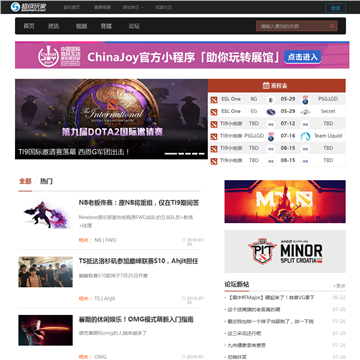Click the calendar icon beside 赛程表
Image resolution: width=360 pixels, height=360 pixels.
tap(266, 86)
